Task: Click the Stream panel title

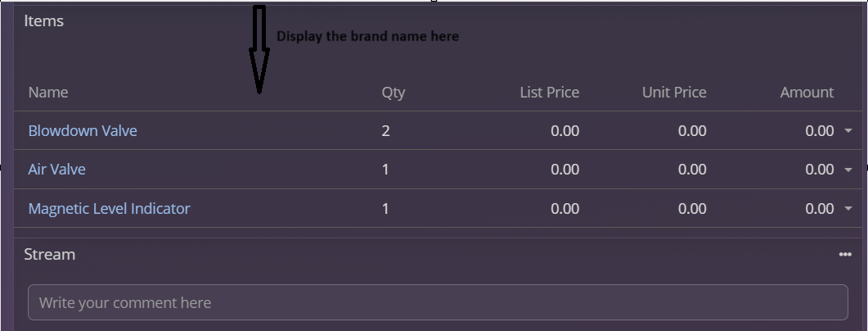Action: pyautogui.click(x=49, y=255)
